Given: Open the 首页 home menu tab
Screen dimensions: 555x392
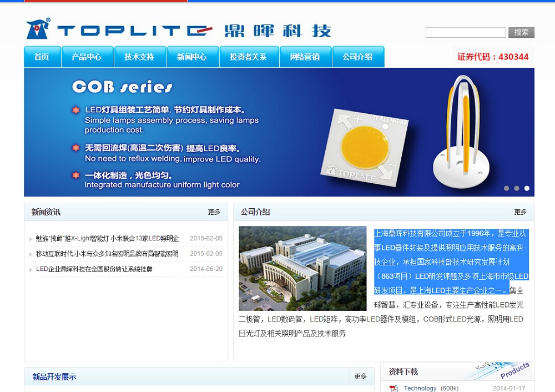Looking at the screenshot, I should tap(42, 57).
